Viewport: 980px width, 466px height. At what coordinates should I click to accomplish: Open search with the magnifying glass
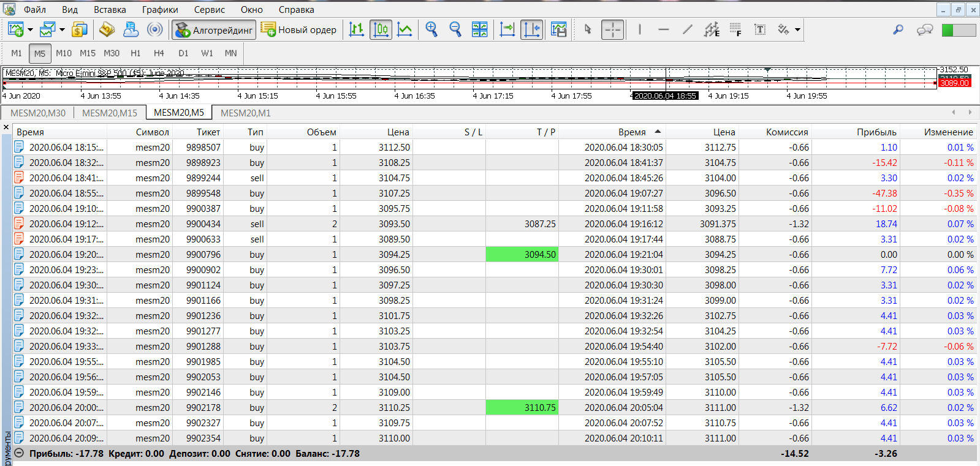point(898,29)
